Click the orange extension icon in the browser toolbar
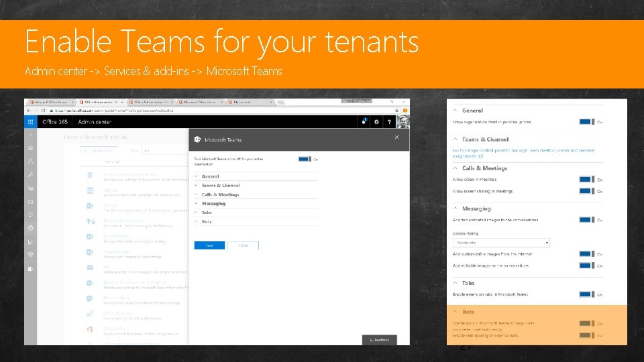Viewport: 644px width, 362px height. tap(405, 111)
